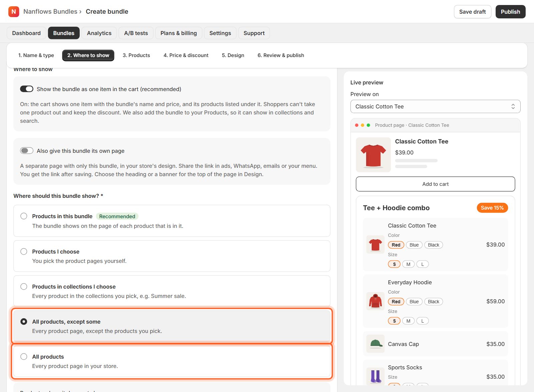534x392 pixels.
Task: Click the Publish button
Action: (x=510, y=12)
